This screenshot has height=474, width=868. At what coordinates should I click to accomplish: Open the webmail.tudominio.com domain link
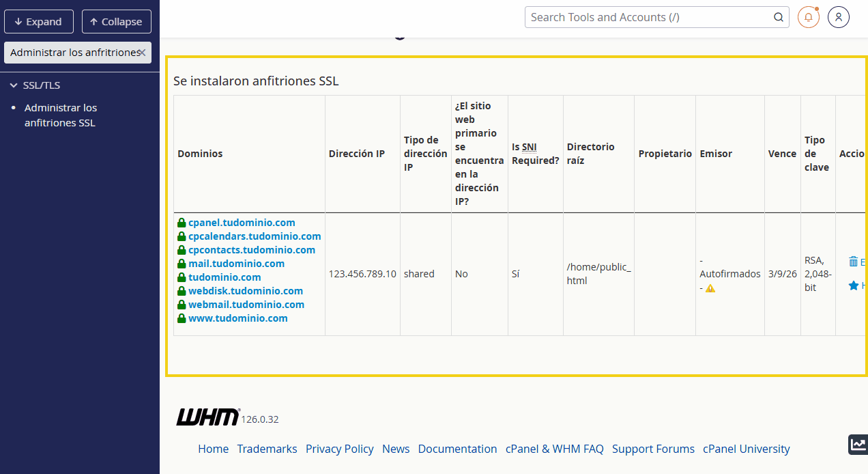[x=246, y=305]
